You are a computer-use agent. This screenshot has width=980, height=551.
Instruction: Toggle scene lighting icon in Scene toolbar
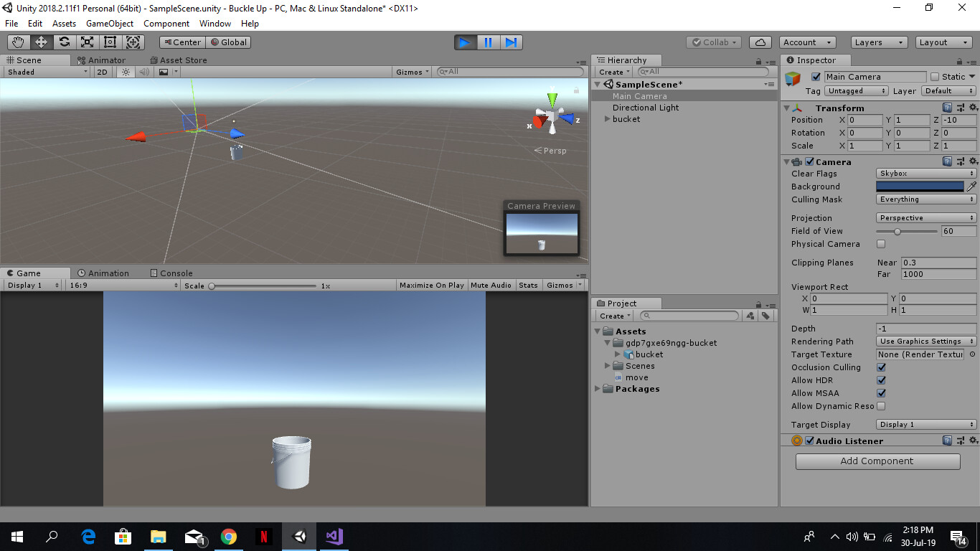[125, 72]
